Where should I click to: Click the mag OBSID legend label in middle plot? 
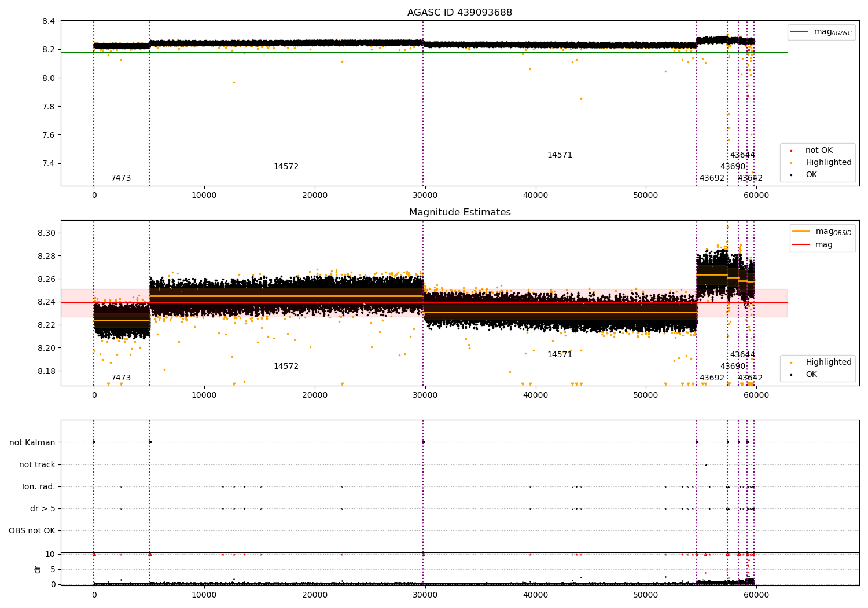[x=833, y=232]
